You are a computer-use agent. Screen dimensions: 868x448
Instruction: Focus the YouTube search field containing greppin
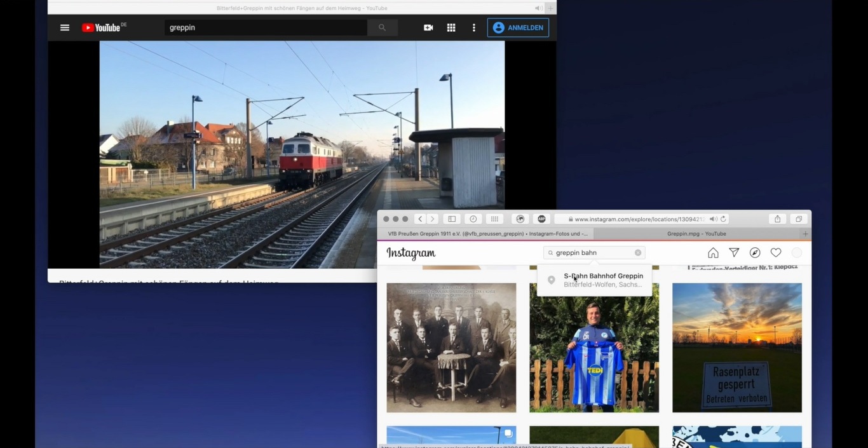266,28
